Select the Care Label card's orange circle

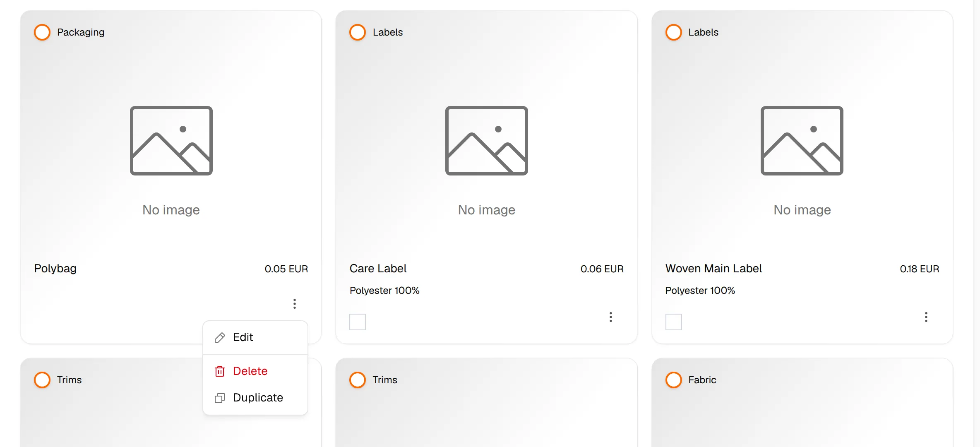click(358, 32)
